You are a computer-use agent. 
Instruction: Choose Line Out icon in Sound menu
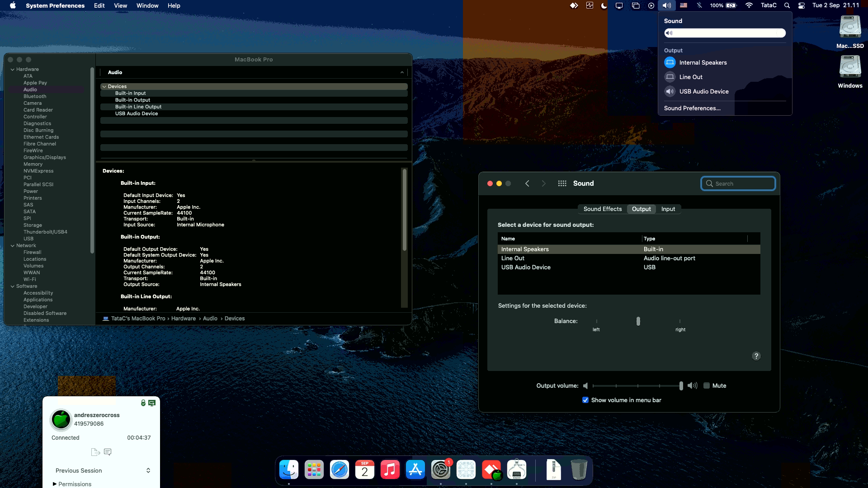pyautogui.click(x=670, y=77)
